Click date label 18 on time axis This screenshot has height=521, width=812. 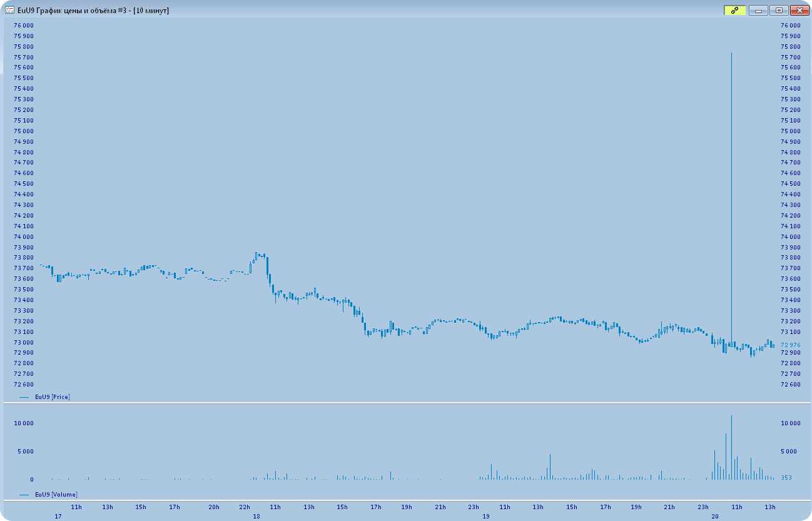tap(256, 517)
